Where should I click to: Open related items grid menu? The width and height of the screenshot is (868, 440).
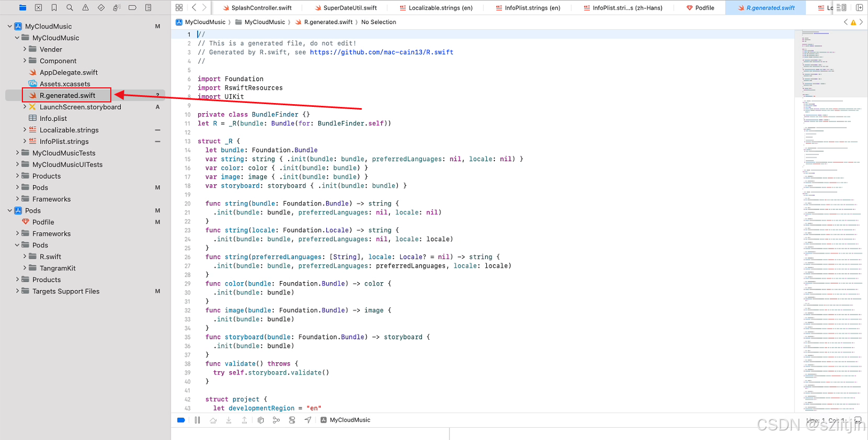point(179,7)
